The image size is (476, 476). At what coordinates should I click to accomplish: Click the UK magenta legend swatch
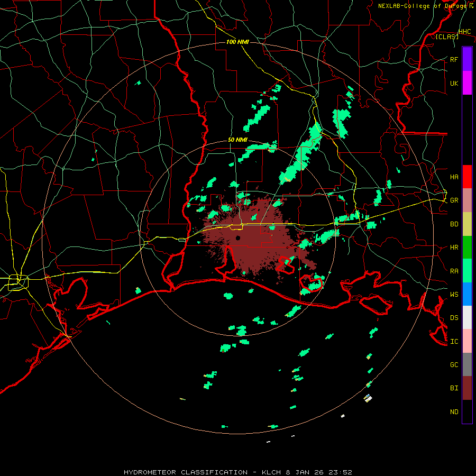[467, 83]
